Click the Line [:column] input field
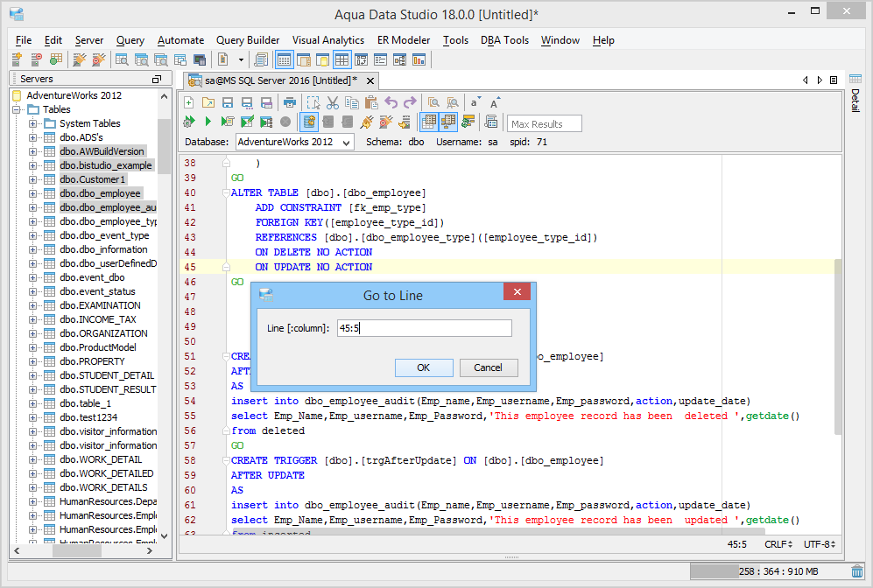Screen dimensions: 873x588 (424, 328)
